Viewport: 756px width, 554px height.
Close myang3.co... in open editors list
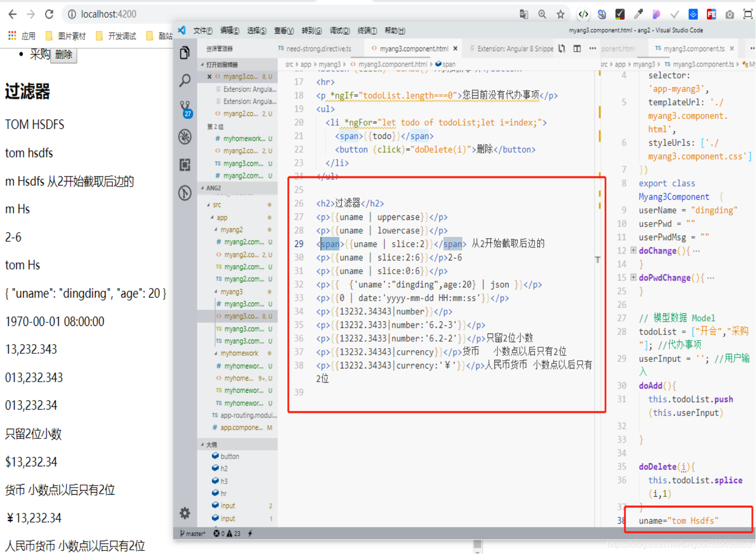[x=209, y=77]
